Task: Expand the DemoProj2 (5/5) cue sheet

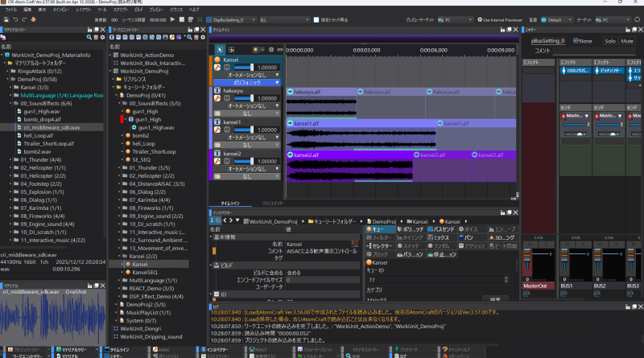Action: [117, 305]
